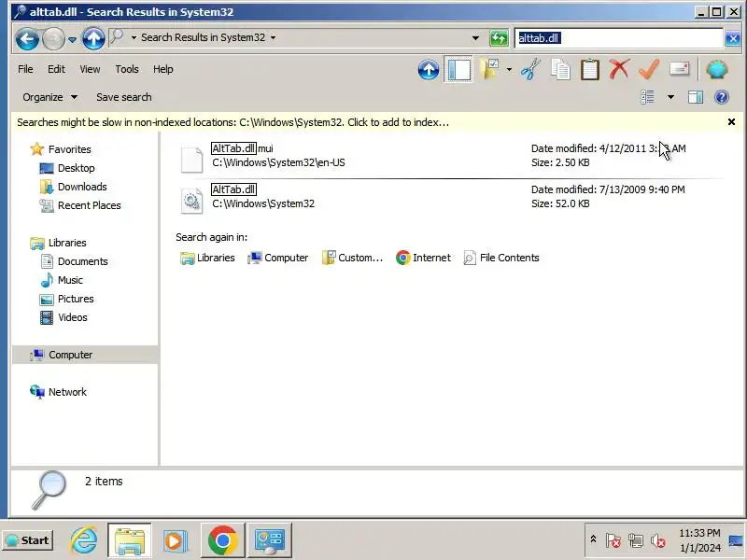Expand the Search Results in System32 breadcrumb arrow
Screen dimensions: 747x560
tap(273, 37)
